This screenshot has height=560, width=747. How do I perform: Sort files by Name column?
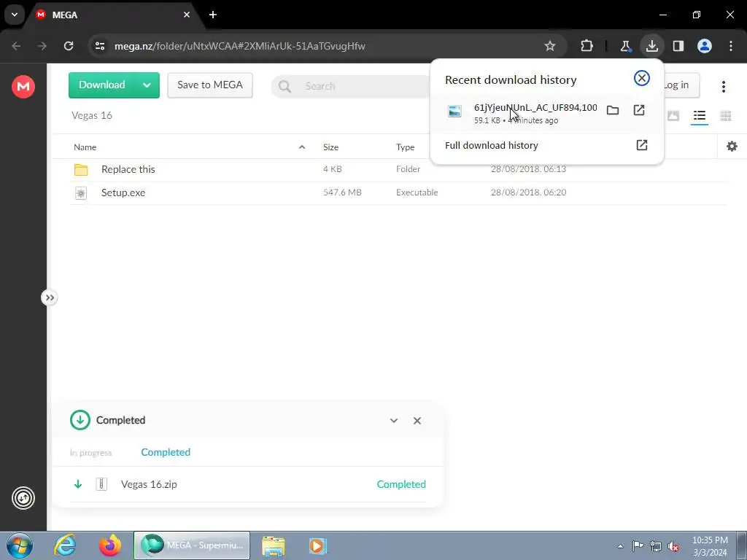85,147
